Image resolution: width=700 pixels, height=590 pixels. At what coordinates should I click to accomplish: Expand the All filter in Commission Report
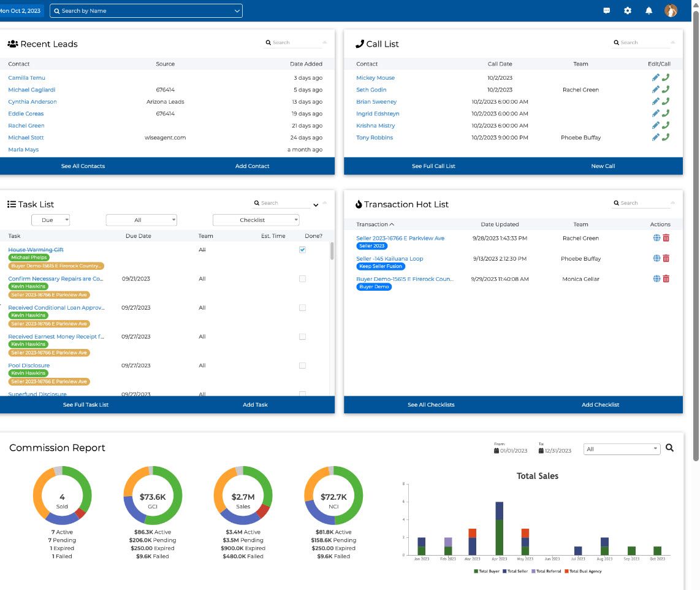(621, 449)
